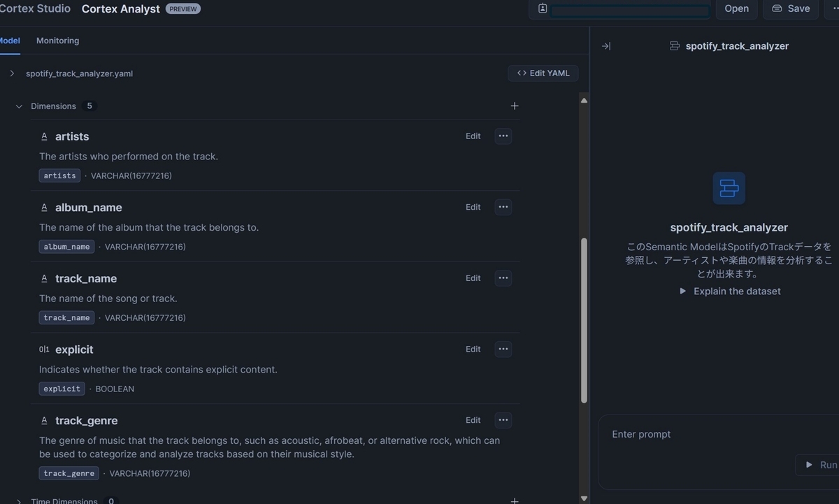Viewport: 839px width, 504px height.
Task: Click the BOOLEAN data type text
Action: point(115,389)
